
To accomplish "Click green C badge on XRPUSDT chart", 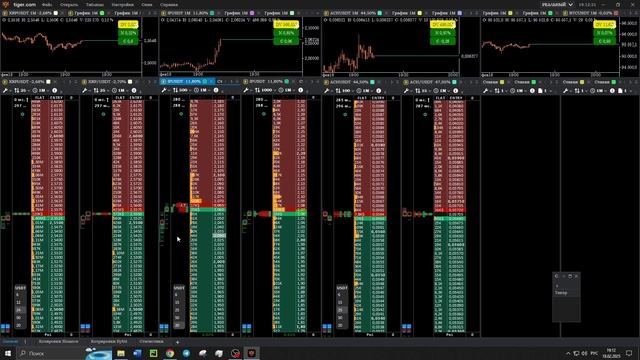I will pyautogui.click(x=128, y=41).
